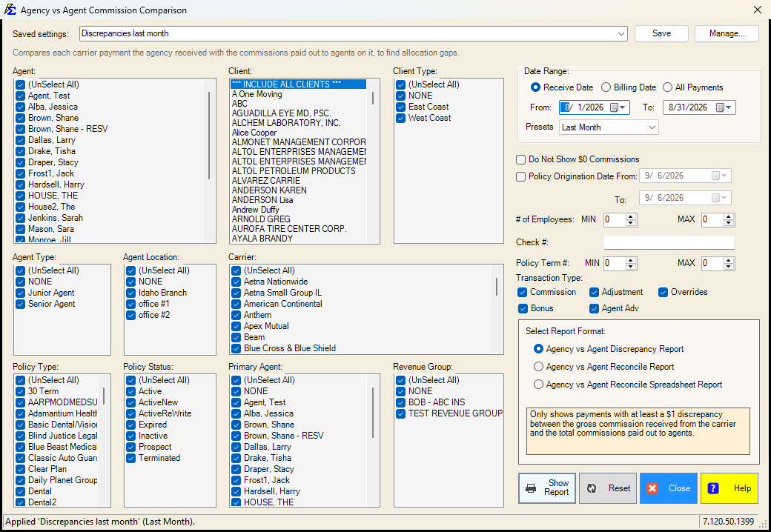Uncheck Terminated policy status
Image resolution: width=771 pixels, height=532 pixels.
pos(130,459)
